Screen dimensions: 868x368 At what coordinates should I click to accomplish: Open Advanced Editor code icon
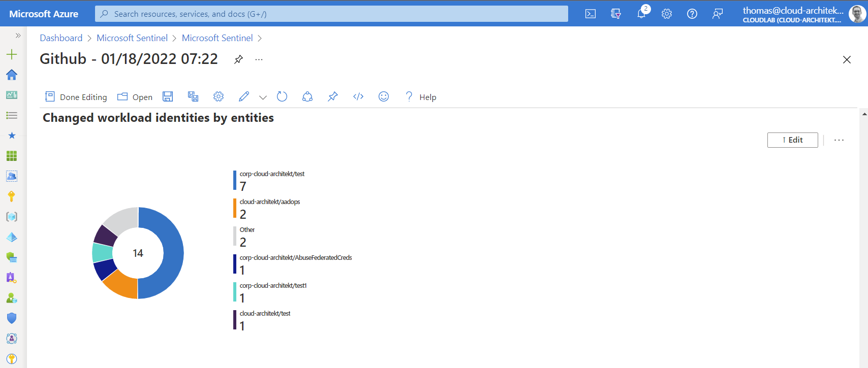pyautogui.click(x=358, y=96)
